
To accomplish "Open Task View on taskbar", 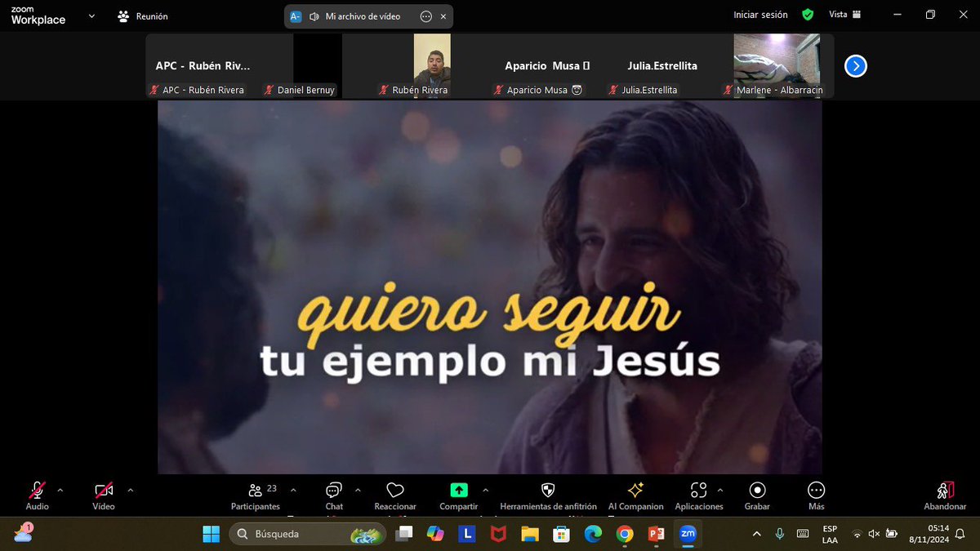I will [x=404, y=534].
